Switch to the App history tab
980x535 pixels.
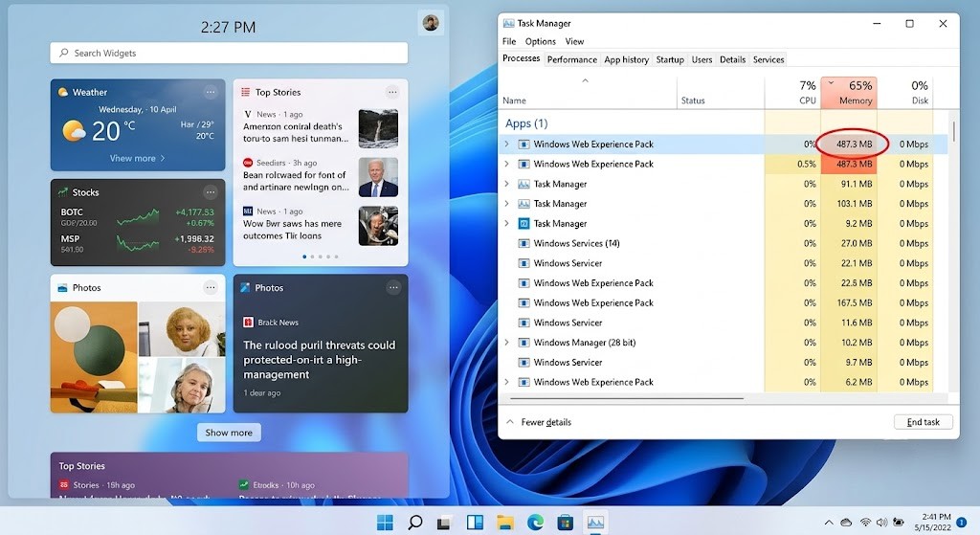(626, 59)
